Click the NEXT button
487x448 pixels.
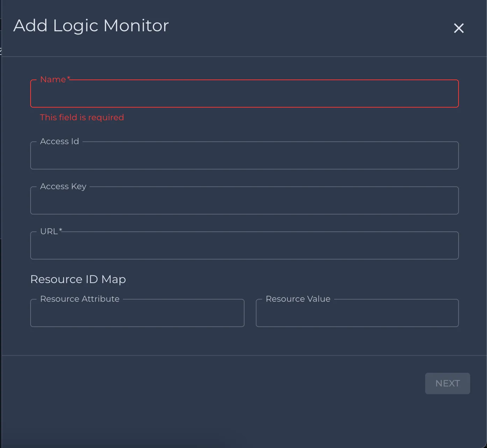coord(447,383)
